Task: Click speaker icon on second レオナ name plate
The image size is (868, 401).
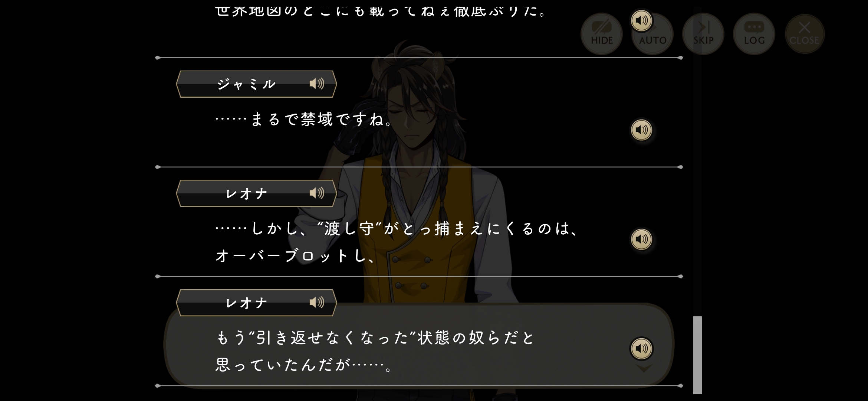Action: click(317, 302)
